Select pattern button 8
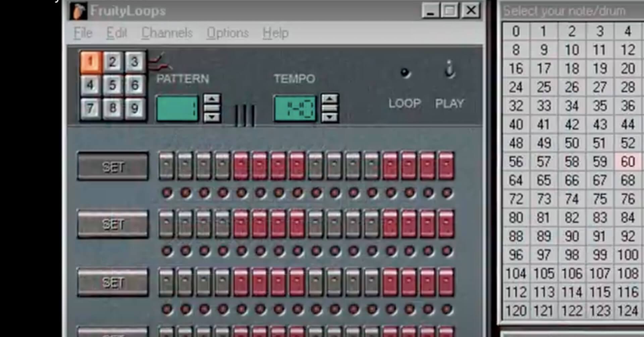644x337 pixels. 113,109
